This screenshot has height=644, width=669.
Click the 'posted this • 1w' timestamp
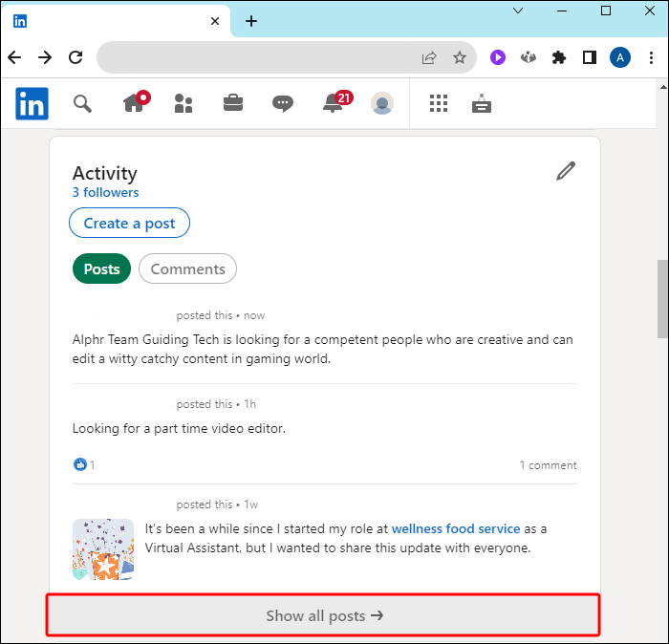tap(217, 504)
